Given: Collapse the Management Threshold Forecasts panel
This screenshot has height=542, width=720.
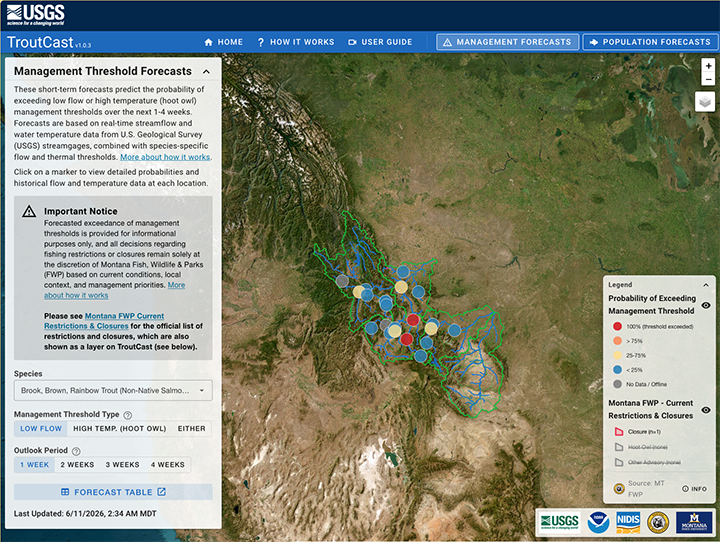Looking at the screenshot, I should 206,72.
